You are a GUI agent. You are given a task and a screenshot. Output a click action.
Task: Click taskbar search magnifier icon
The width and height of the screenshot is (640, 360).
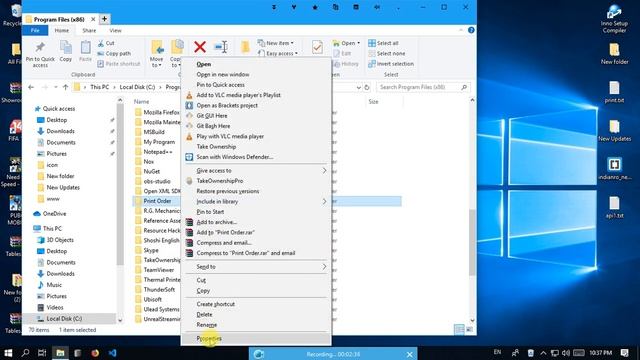click(x=25, y=353)
